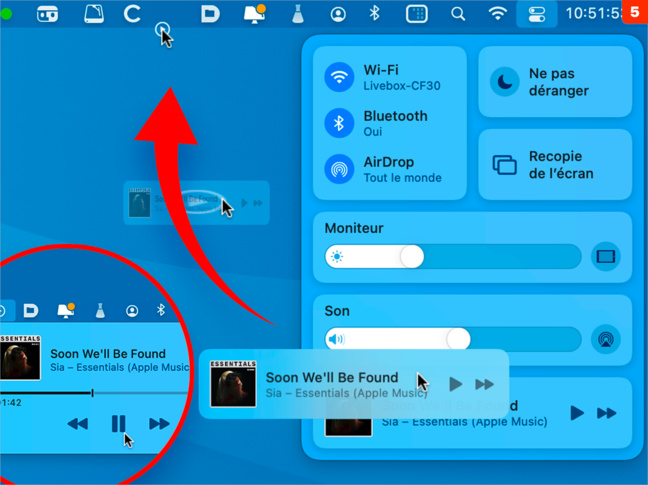Expand Wi-Fi network list via Livebox-CF30 label
The width and height of the screenshot is (648, 485).
[401, 86]
